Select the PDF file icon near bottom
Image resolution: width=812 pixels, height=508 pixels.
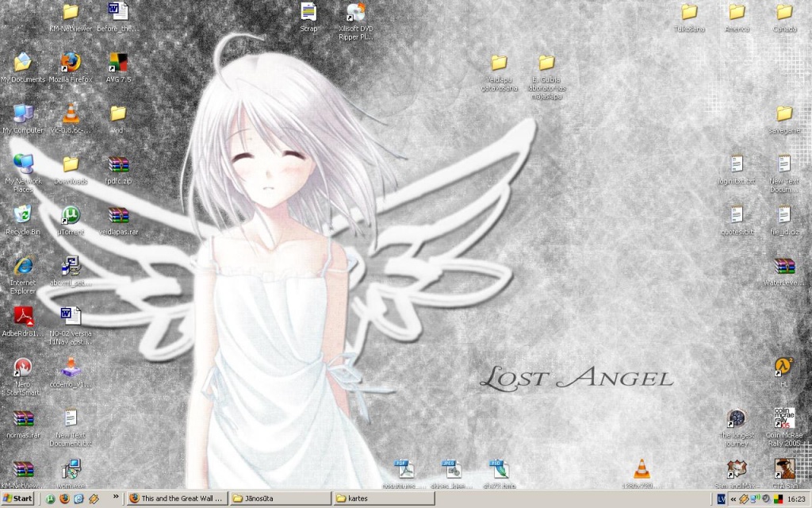404,474
